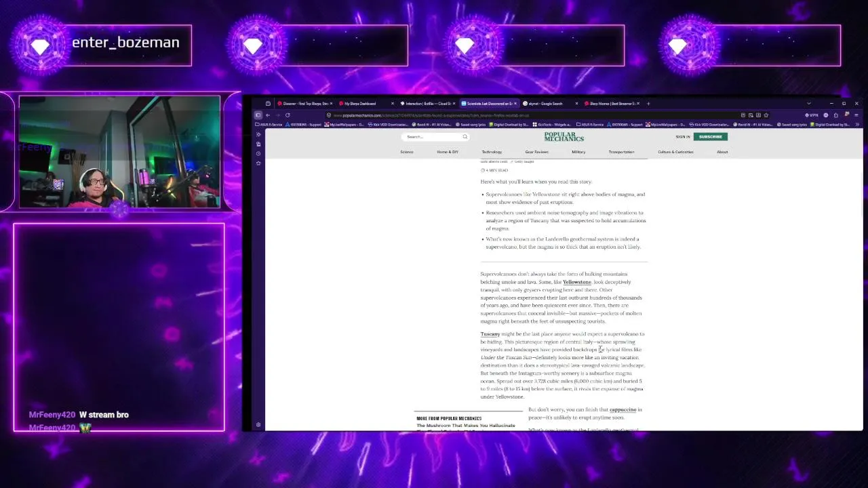The width and height of the screenshot is (868, 488).
Task: Expand the bookmarks overflow chevron
Action: point(858,125)
